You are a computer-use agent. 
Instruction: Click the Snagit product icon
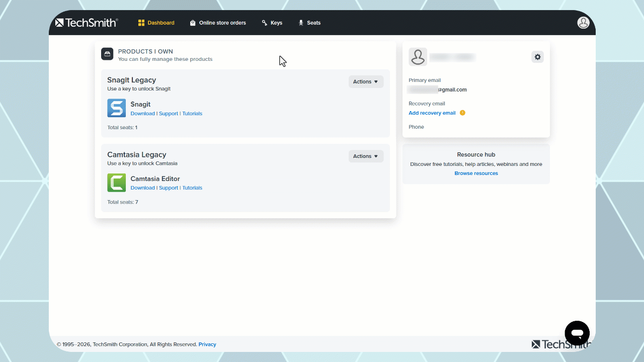tap(117, 108)
